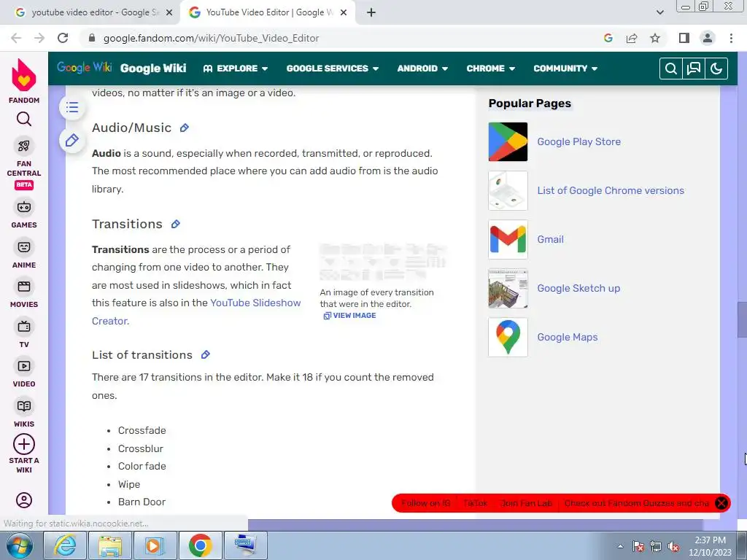Screen dimensions: 747x560
Task: Launch Internet Explorer from taskbar
Action: point(65,545)
